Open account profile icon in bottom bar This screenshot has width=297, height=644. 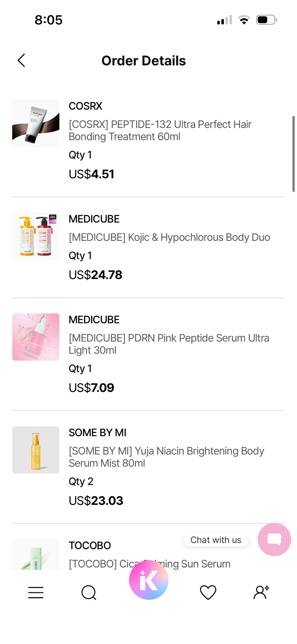pyautogui.click(x=261, y=592)
